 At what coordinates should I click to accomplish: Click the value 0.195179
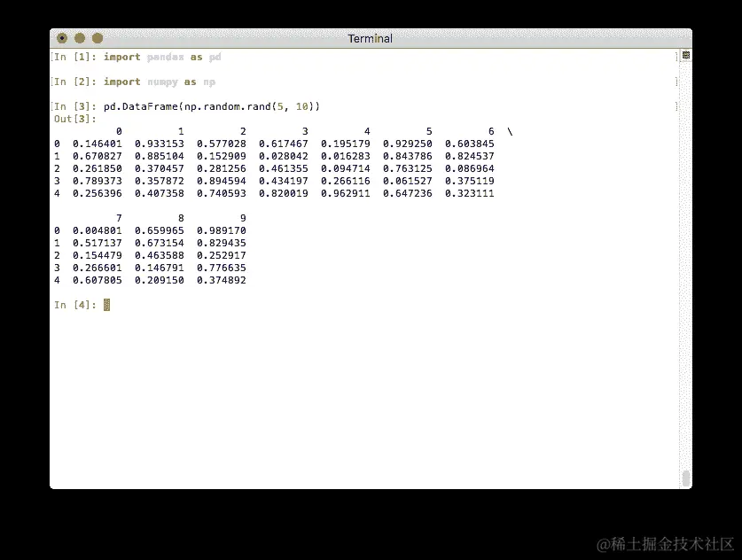click(345, 144)
